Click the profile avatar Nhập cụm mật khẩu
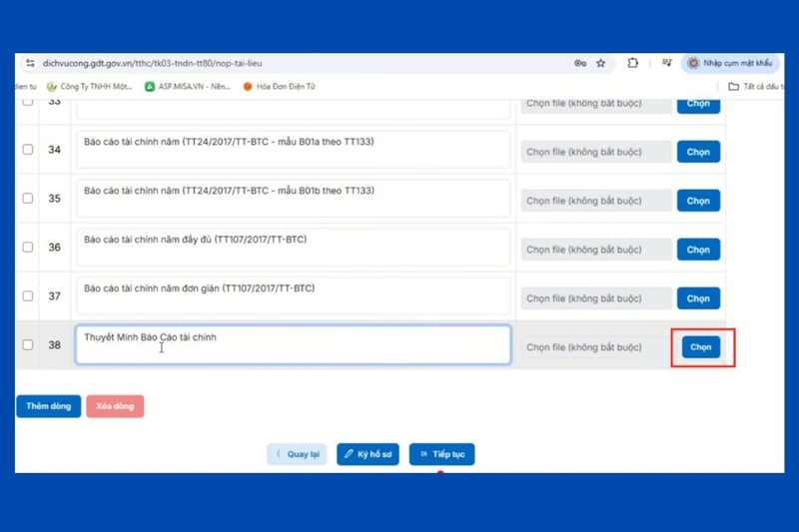 coord(730,63)
